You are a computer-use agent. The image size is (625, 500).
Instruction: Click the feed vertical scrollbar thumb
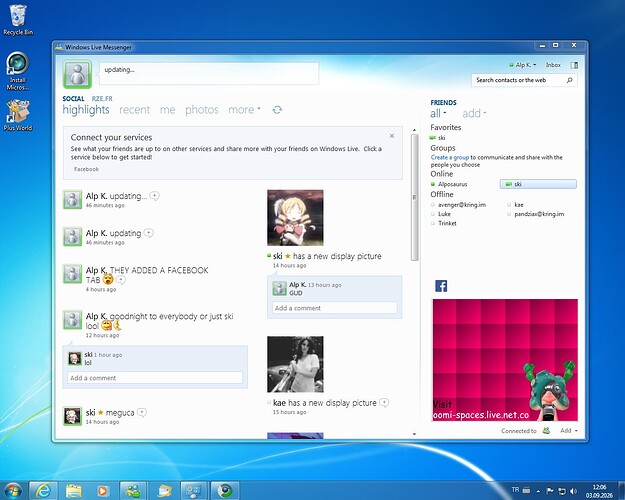(x=414, y=197)
